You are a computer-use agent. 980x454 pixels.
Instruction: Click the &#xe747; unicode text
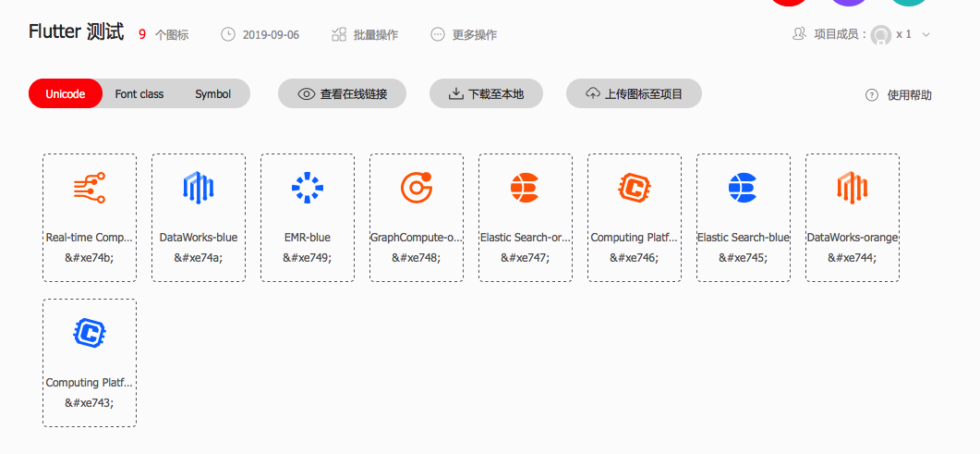[525, 258]
